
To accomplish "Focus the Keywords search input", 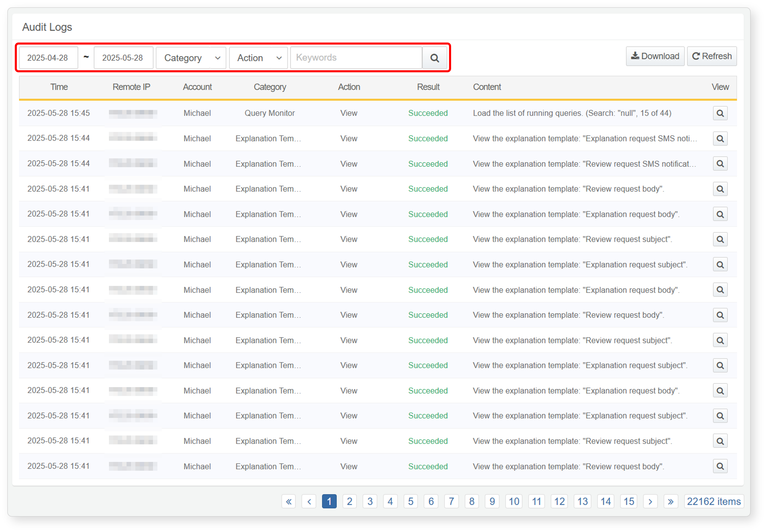I will (356, 58).
